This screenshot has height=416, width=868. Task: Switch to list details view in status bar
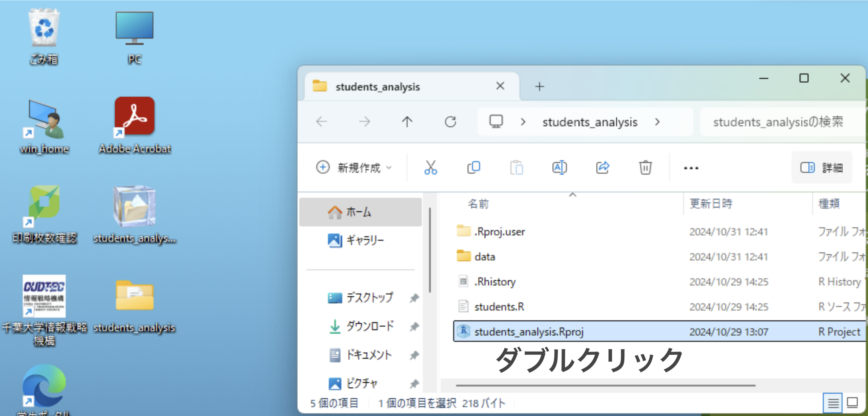tap(833, 403)
